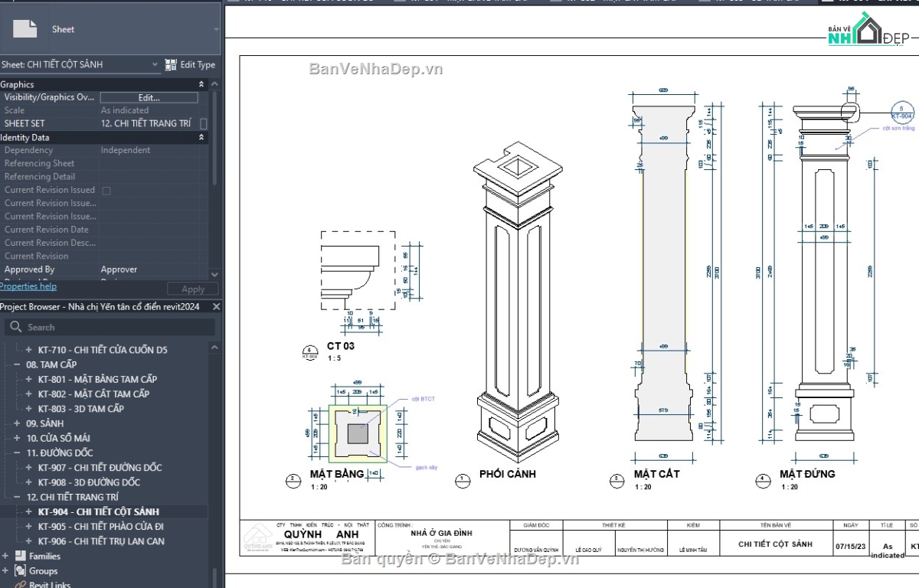This screenshot has height=588, width=919.
Task: Expand the Groups node
Action: click(x=5, y=570)
